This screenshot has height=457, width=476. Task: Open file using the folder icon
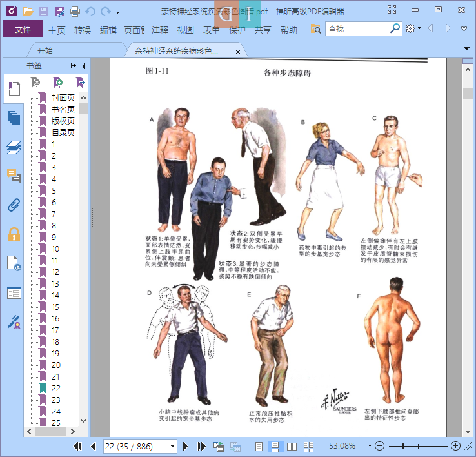[x=28, y=12]
